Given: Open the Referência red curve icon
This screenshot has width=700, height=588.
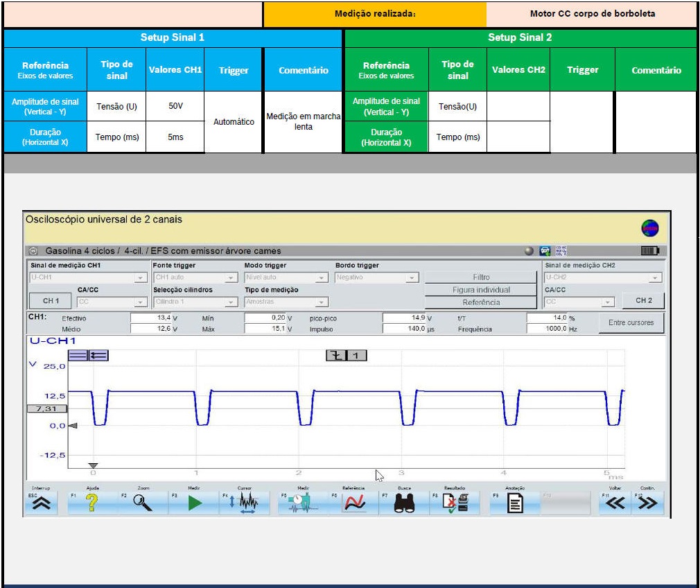Looking at the screenshot, I should pyautogui.click(x=353, y=504).
